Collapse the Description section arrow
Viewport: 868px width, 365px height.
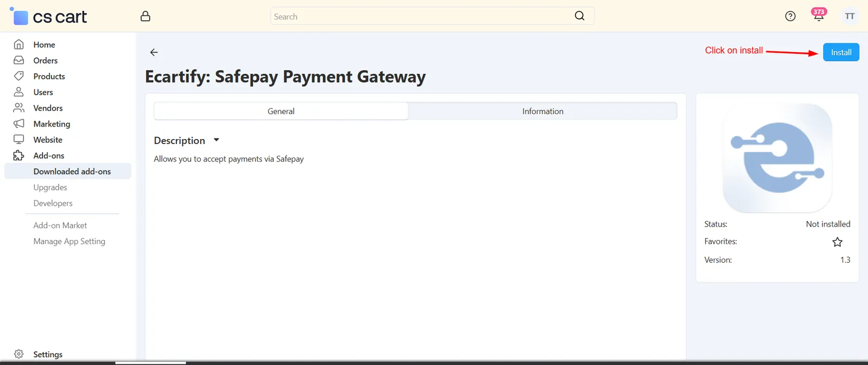[216, 140]
